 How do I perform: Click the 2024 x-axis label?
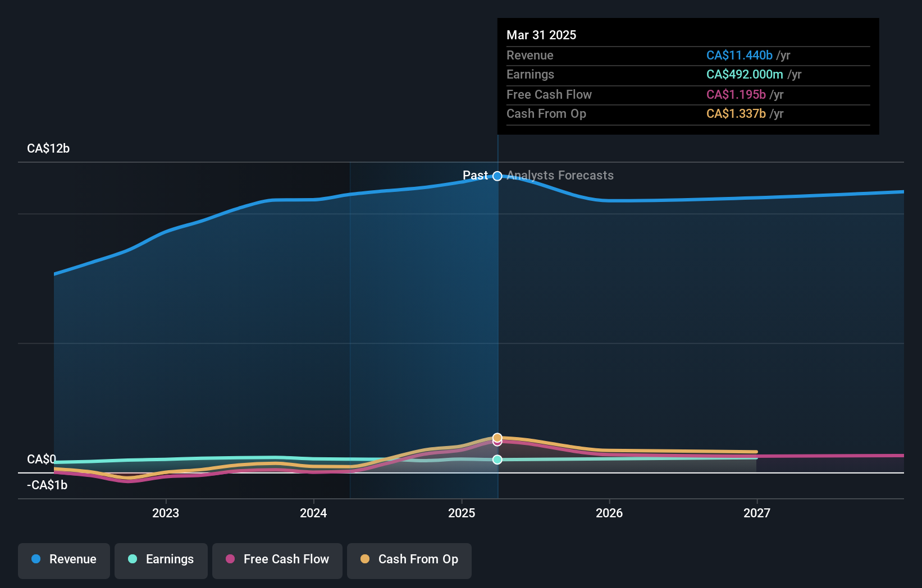[313, 513]
